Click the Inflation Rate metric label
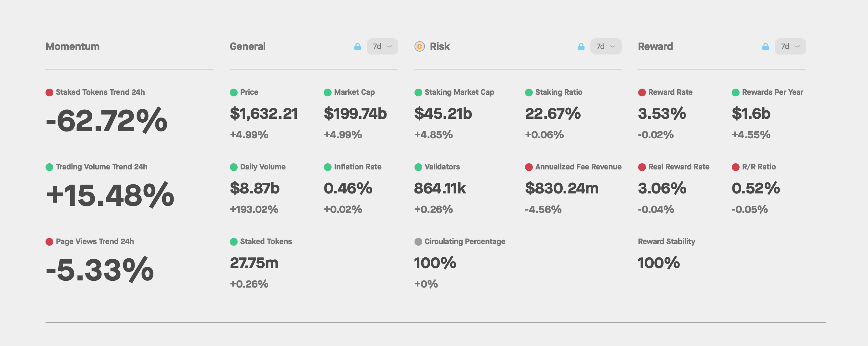Viewport: 868px width, 346px height. pyautogui.click(x=357, y=167)
